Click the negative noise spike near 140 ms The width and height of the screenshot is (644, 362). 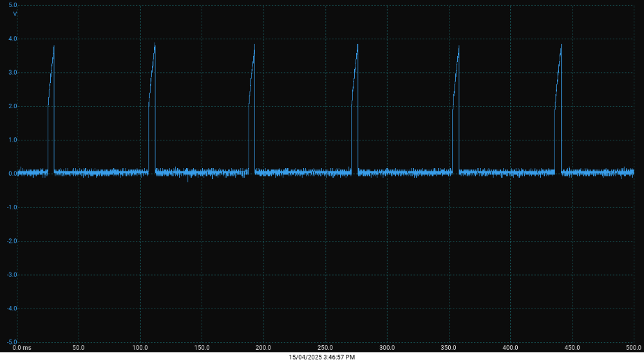point(188,181)
